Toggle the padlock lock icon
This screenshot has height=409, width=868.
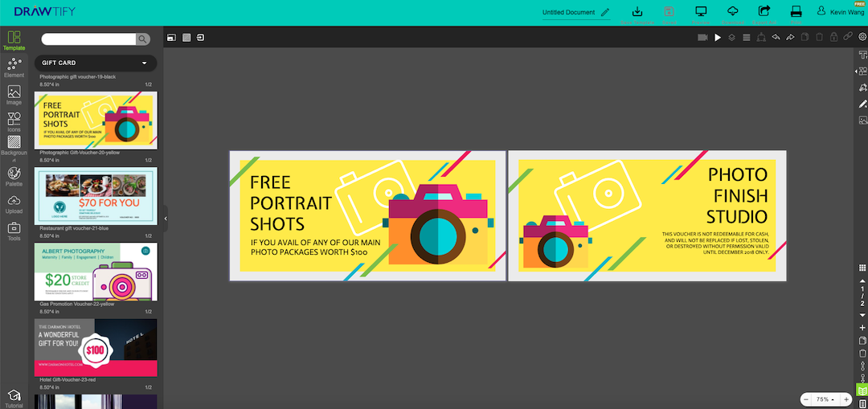[833, 38]
